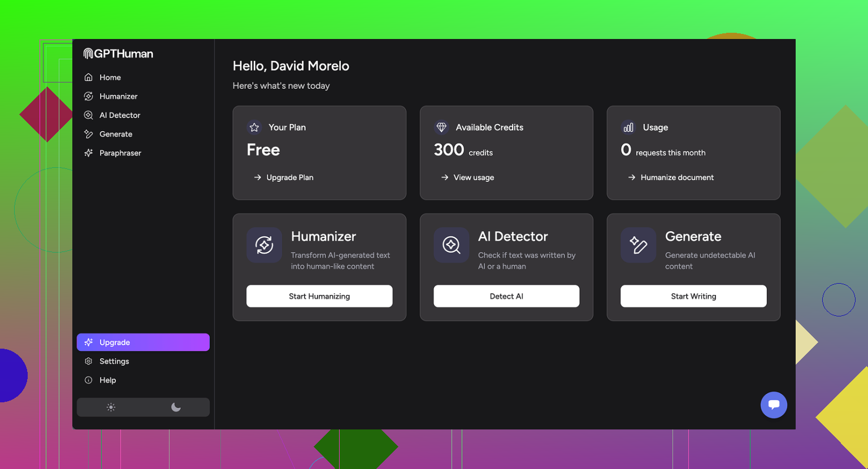Follow the View usage link
This screenshot has height=469, width=868.
coord(473,177)
